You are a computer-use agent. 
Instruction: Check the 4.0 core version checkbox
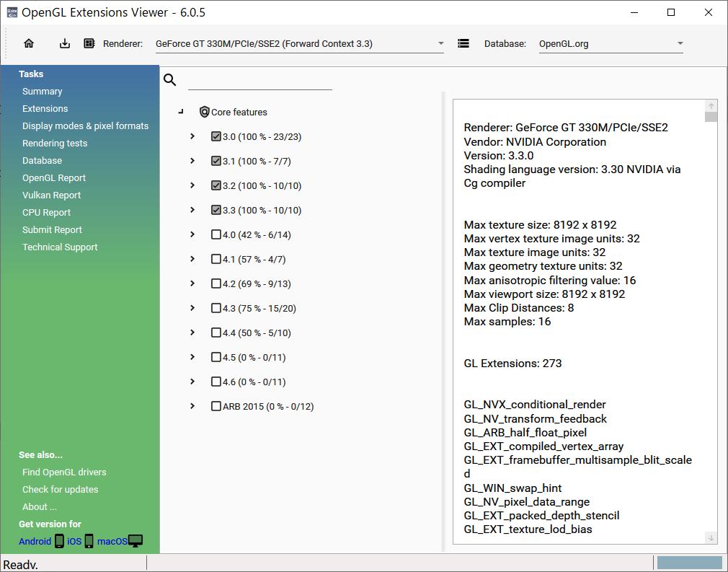(216, 234)
